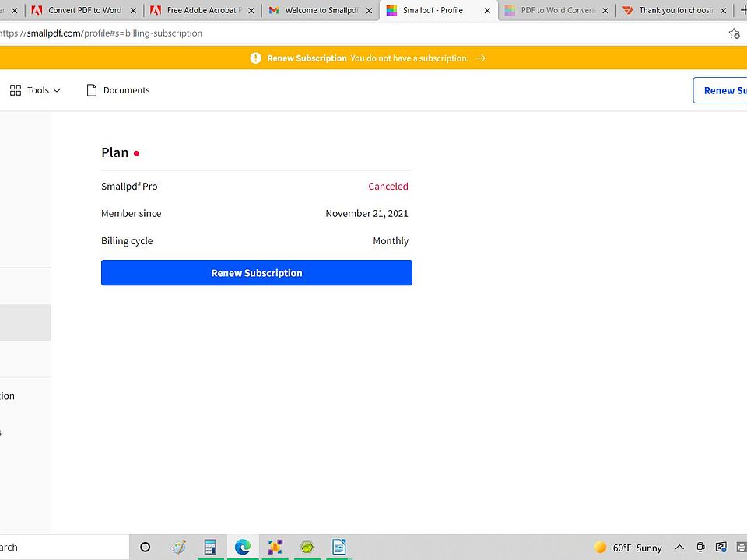Show hidden system tray icons chevron
Screen dimensions: 747x560
click(x=680, y=547)
